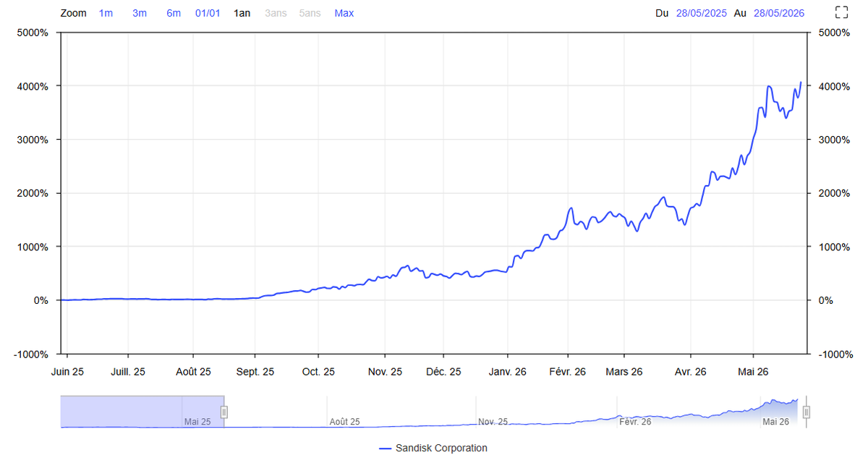Click the Févr. 26 label in the navigator
868x463 pixels.
(x=636, y=422)
